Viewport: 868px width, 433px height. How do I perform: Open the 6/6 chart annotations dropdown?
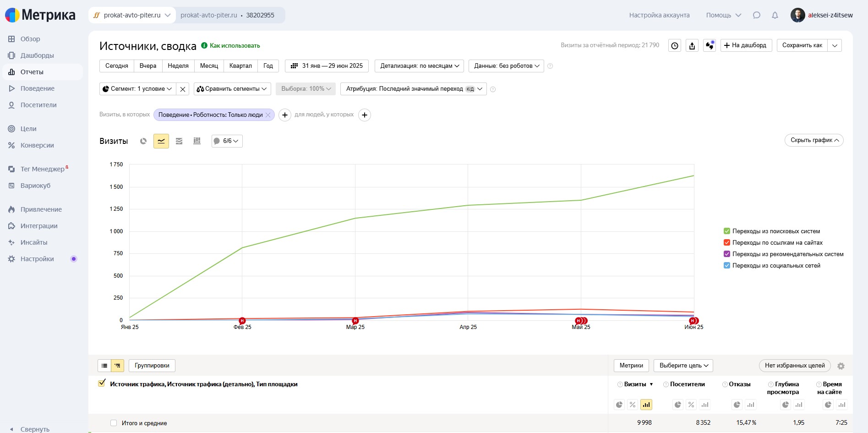pyautogui.click(x=227, y=141)
